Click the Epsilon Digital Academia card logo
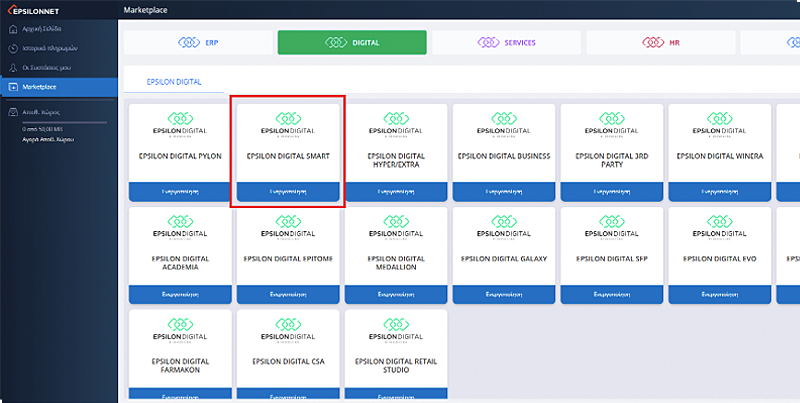The image size is (800, 403). click(x=180, y=227)
